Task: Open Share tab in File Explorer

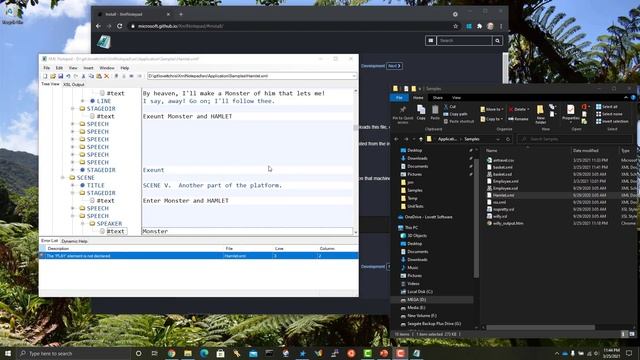Action: 438,98
